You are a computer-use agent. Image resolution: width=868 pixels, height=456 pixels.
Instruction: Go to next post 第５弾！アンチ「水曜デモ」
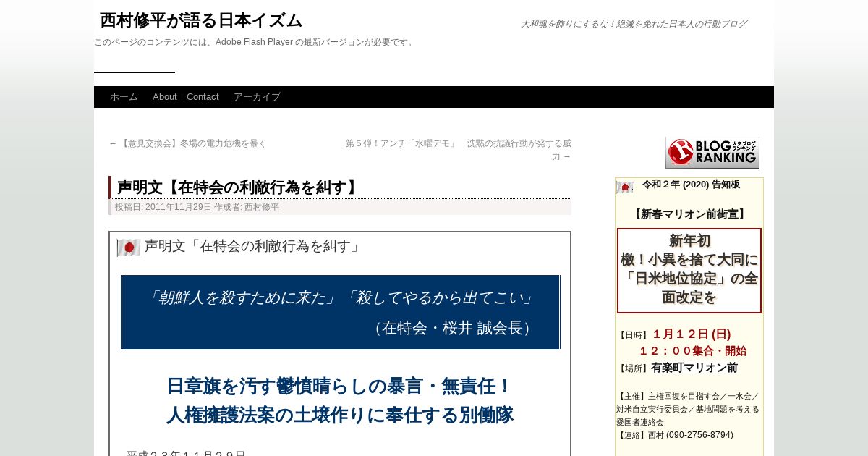pyautogui.click(x=459, y=150)
